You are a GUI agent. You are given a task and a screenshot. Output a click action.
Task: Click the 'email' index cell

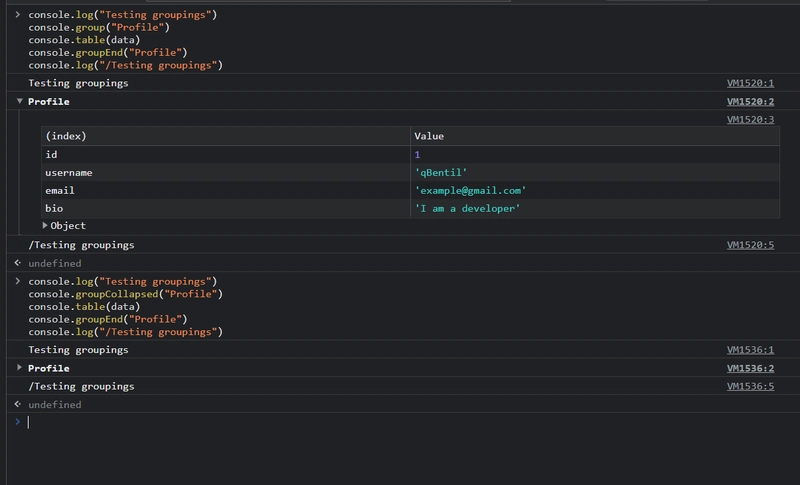pyautogui.click(x=226, y=190)
